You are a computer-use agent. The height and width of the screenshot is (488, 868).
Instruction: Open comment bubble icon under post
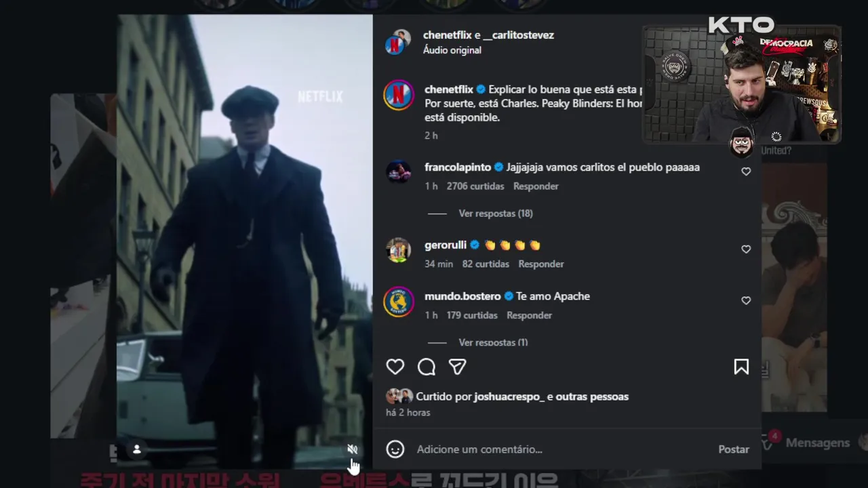[x=427, y=367]
